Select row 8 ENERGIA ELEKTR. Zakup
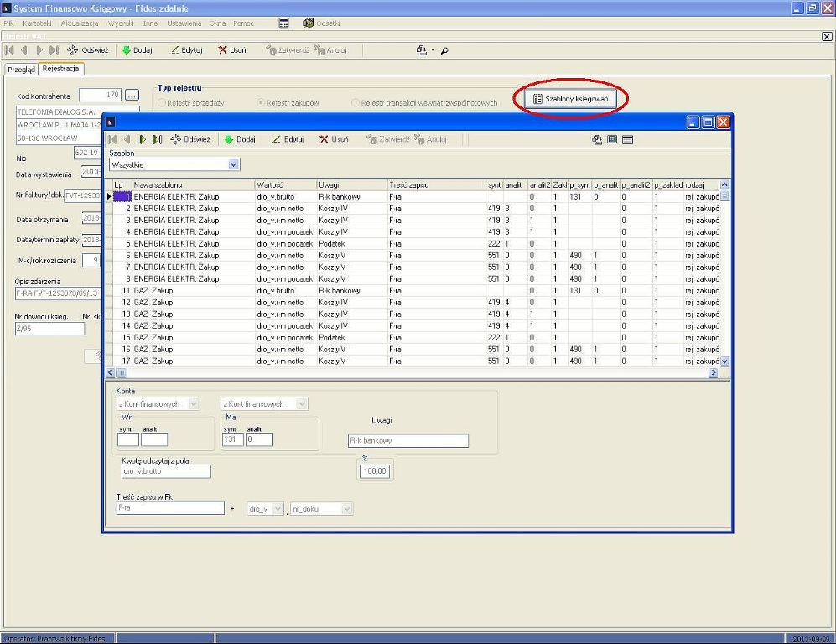Image resolution: width=836 pixels, height=644 pixels. 416,279
